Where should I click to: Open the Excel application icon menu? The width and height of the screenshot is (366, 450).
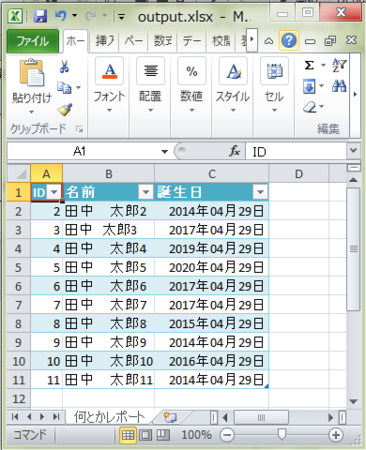pos(15,16)
